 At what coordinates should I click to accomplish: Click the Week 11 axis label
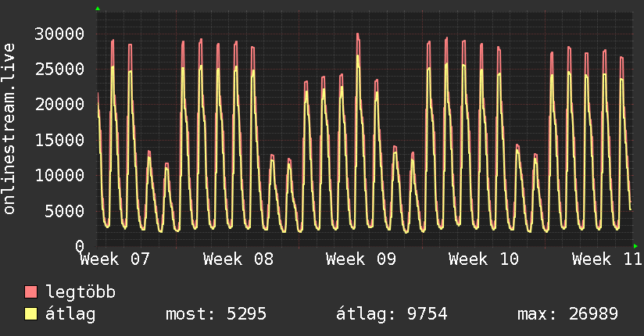[607, 259]
